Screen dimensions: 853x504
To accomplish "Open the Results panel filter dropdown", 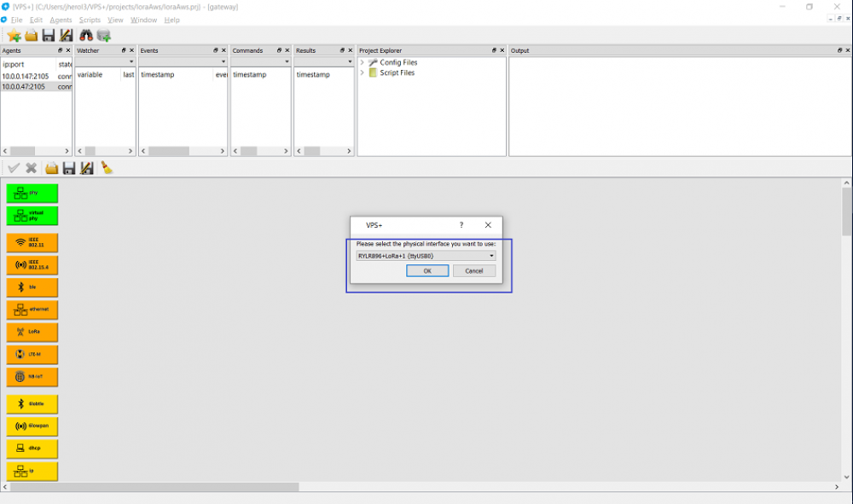I will (323, 61).
